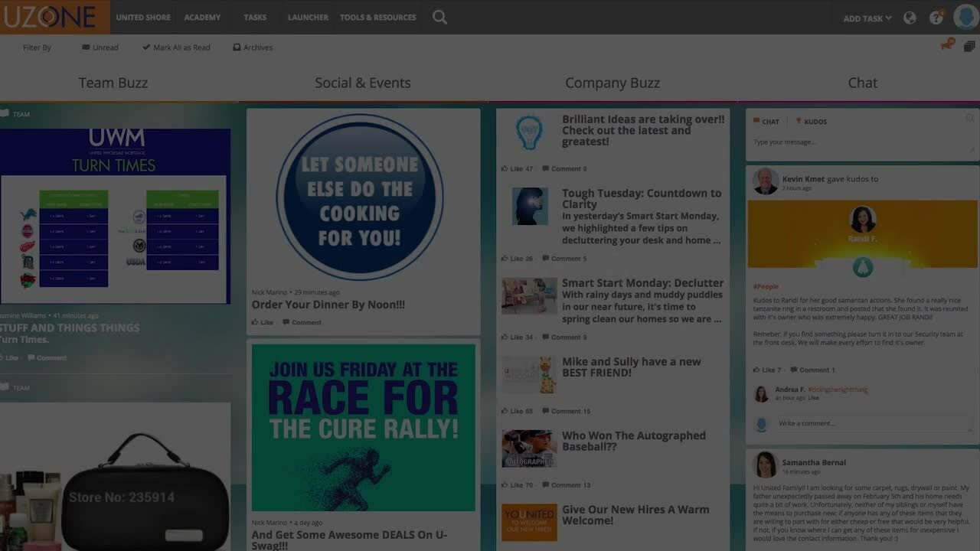Open the Race For The Cure Rally banner

363,427
